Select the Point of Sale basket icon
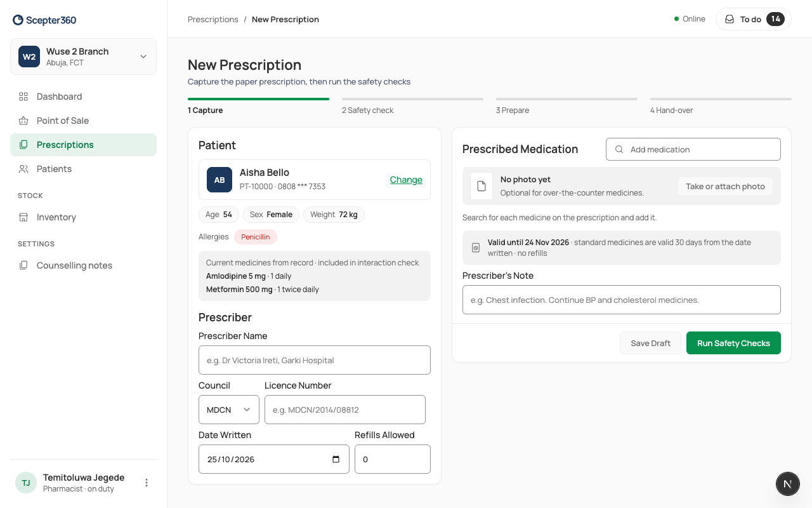Image resolution: width=812 pixels, height=508 pixels. tap(23, 121)
